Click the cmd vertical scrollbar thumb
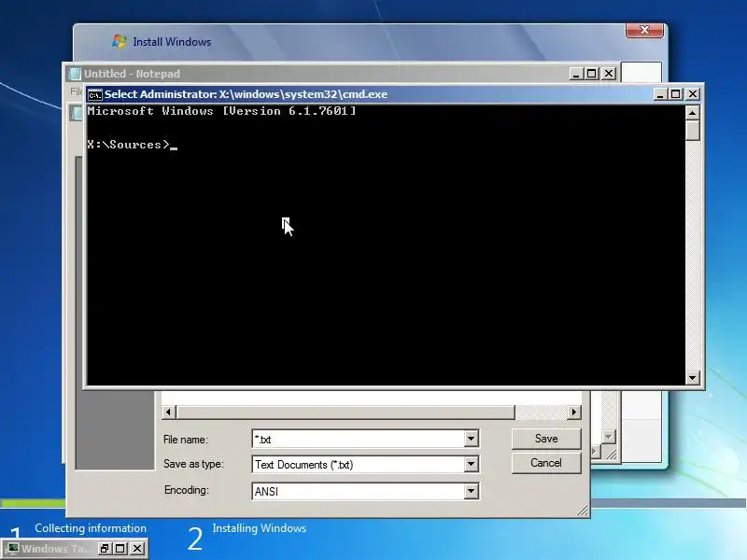Screen dimensions: 747x560 (692, 131)
